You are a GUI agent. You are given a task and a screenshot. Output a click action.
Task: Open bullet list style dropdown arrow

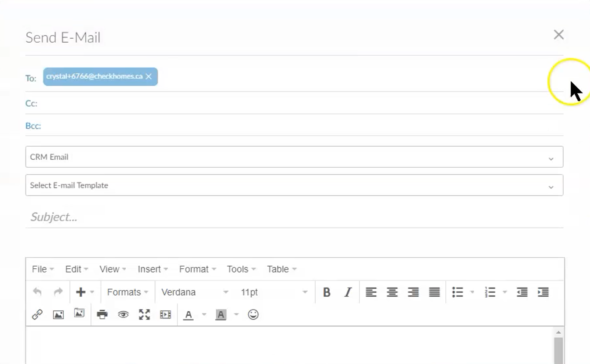(x=472, y=292)
